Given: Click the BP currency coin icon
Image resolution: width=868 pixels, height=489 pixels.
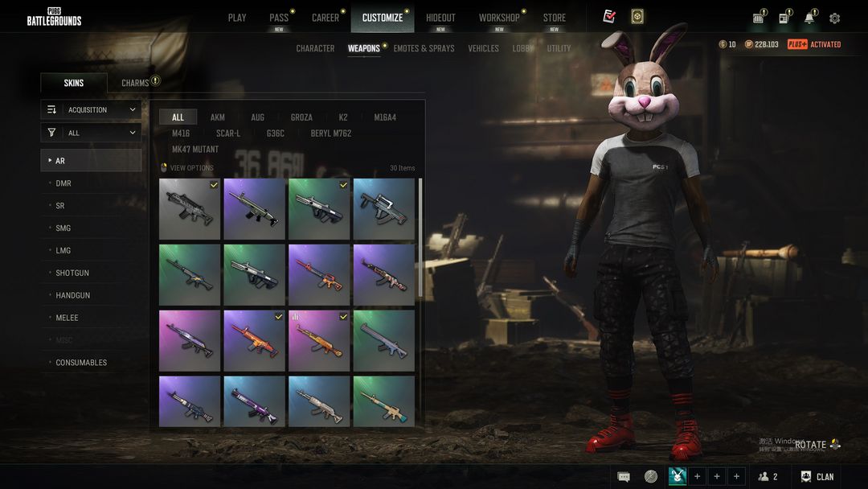Looking at the screenshot, I should point(748,44).
